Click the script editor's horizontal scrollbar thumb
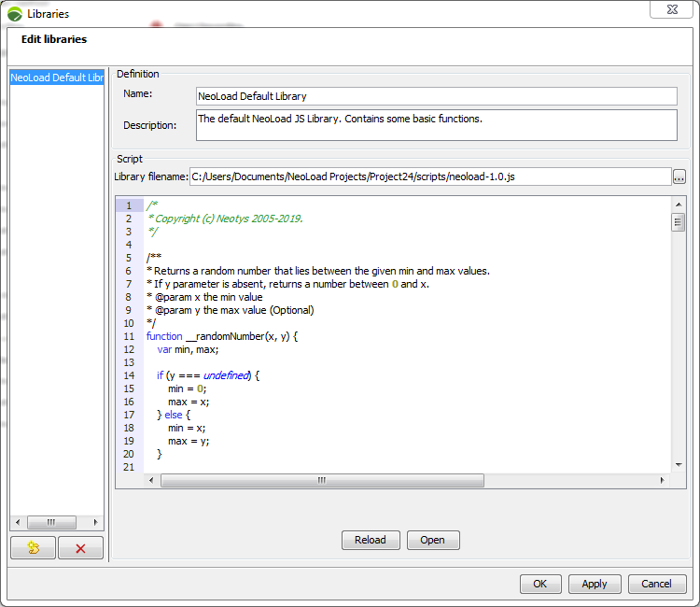This screenshot has width=700, height=607. coord(322,481)
